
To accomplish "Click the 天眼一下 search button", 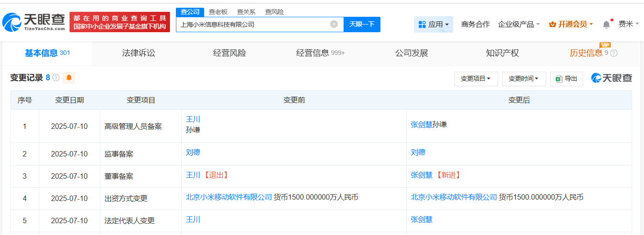I will (362, 24).
